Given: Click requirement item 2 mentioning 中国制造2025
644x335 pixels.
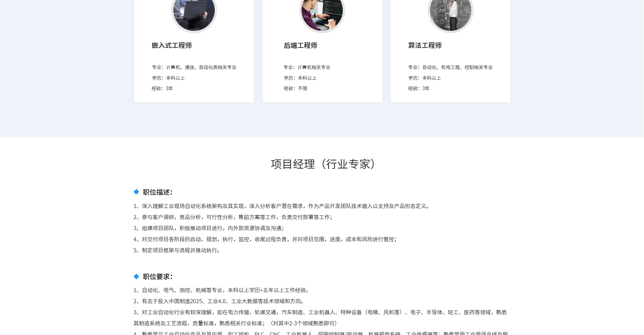Looking at the screenshot, I should 219,301.
